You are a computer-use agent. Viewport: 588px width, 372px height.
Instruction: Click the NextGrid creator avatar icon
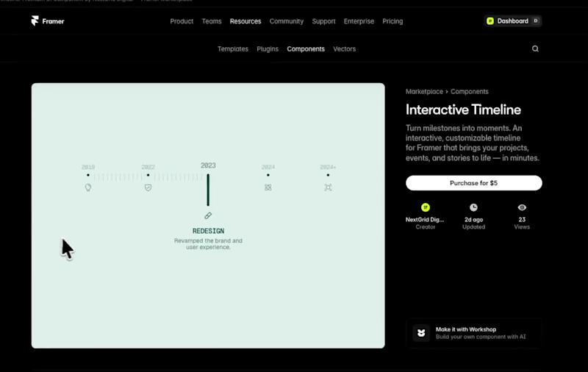426,207
